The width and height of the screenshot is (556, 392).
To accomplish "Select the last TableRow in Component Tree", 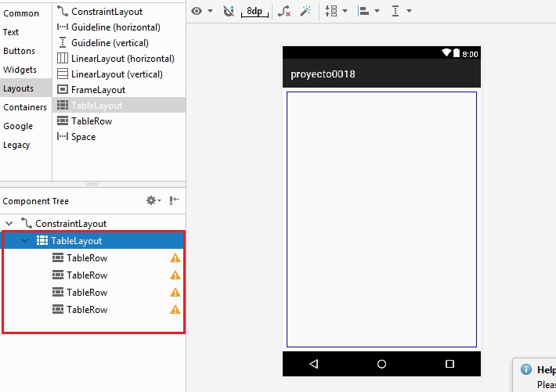I will (x=87, y=310).
